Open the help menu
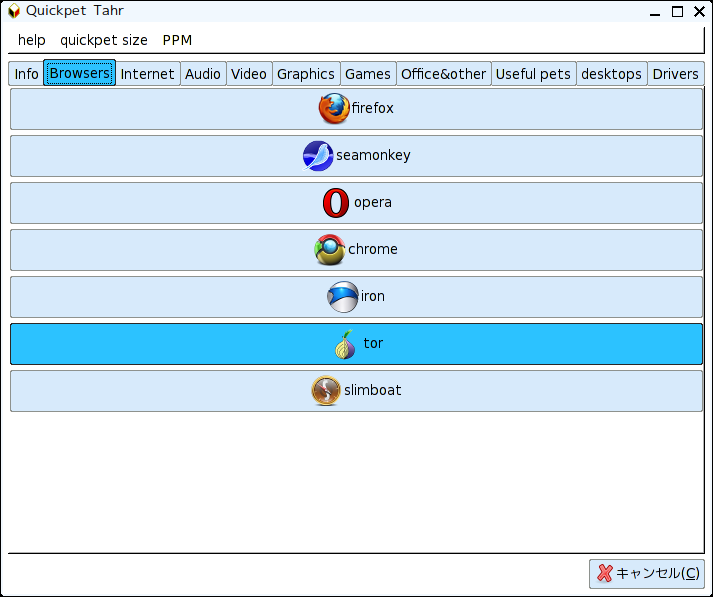Viewport: 713px width, 597px height. [31, 40]
